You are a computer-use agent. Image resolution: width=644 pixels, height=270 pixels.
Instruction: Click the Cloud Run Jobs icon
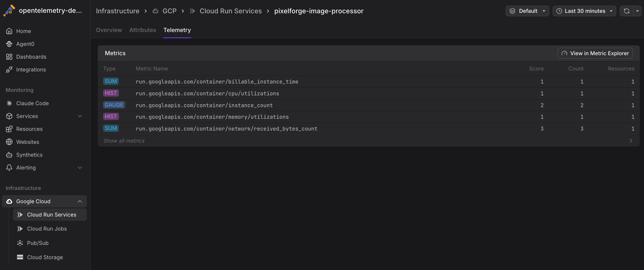[x=20, y=229]
